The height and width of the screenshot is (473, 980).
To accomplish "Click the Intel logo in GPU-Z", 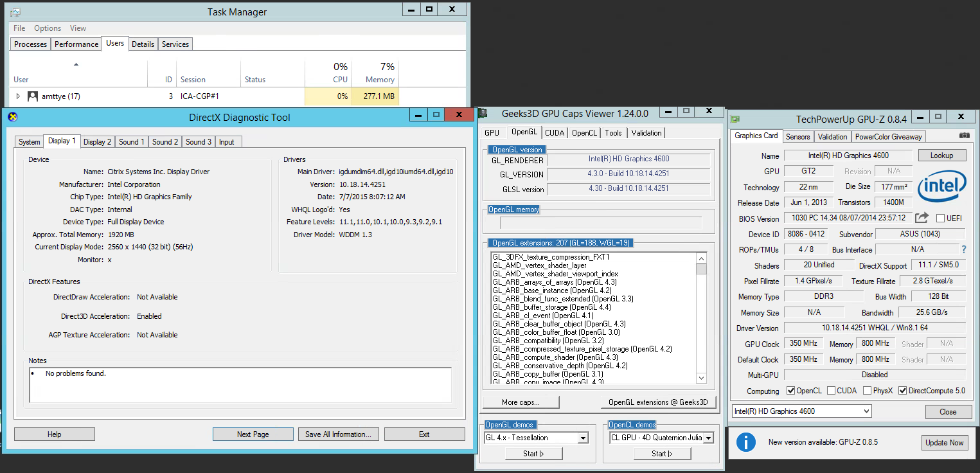I will tap(941, 188).
